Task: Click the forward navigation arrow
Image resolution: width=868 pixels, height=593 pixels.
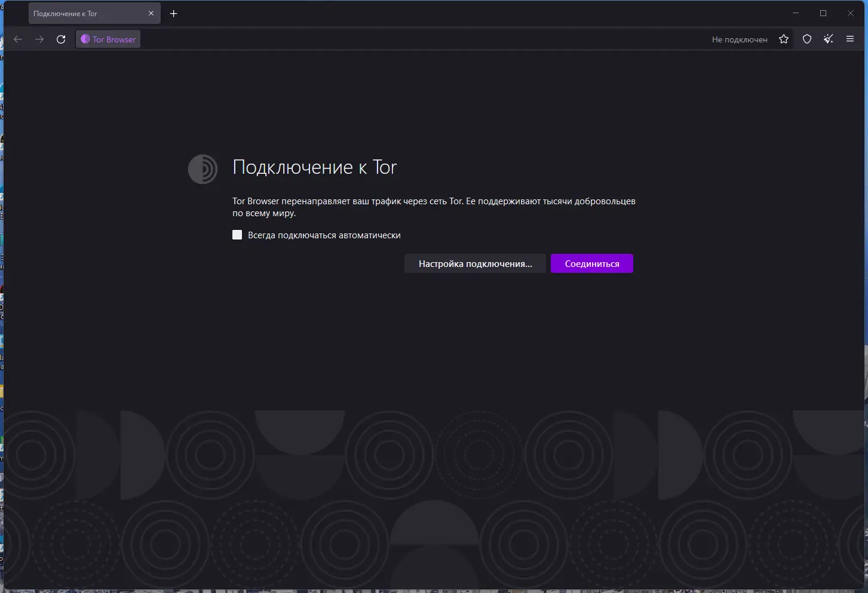Action: point(39,39)
